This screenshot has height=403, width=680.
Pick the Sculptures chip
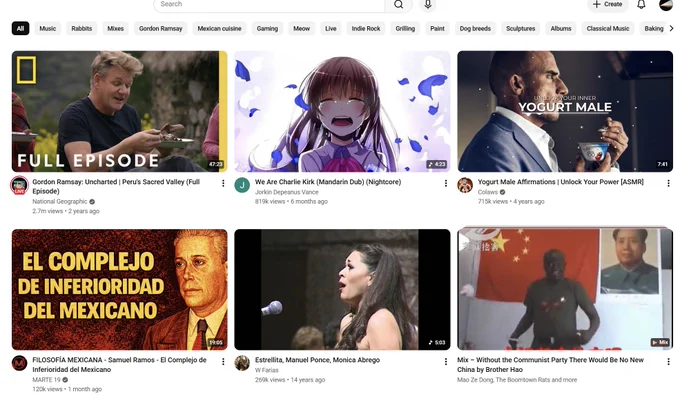click(x=520, y=29)
